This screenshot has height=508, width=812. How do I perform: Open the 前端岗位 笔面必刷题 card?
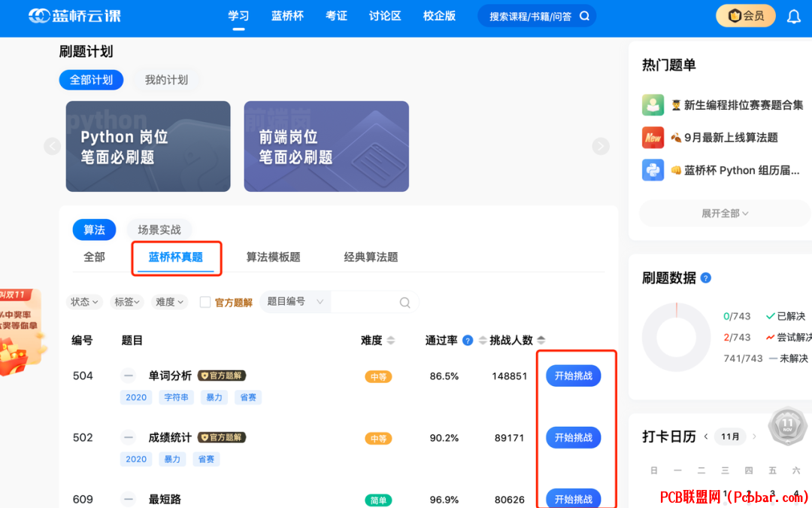click(326, 146)
